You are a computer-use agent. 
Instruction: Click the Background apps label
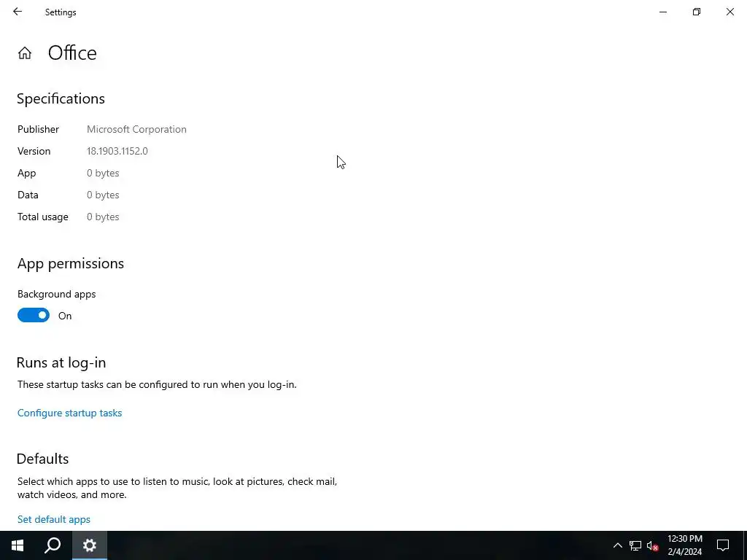coord(57,294)
